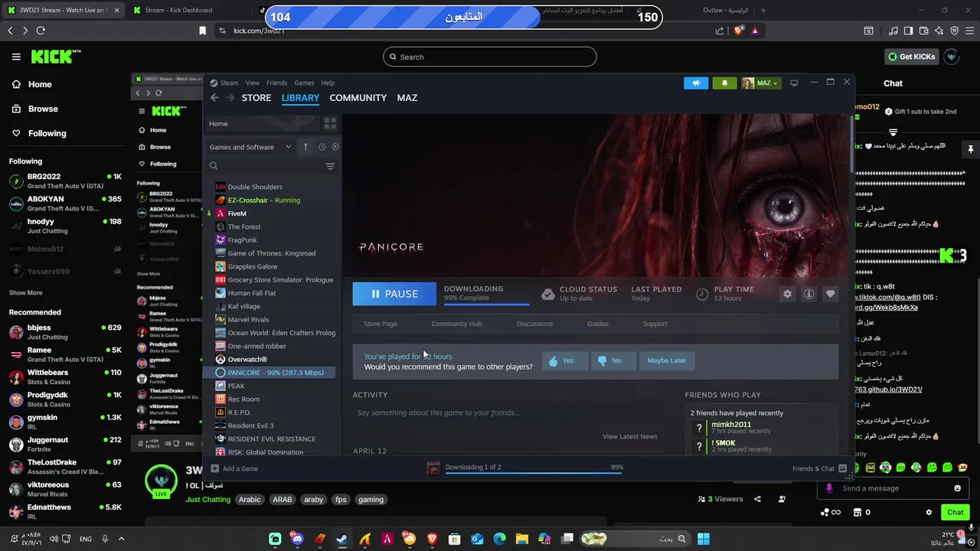Open Games menu in Steam
Viewport: 980px width, 551px height.
304,83
